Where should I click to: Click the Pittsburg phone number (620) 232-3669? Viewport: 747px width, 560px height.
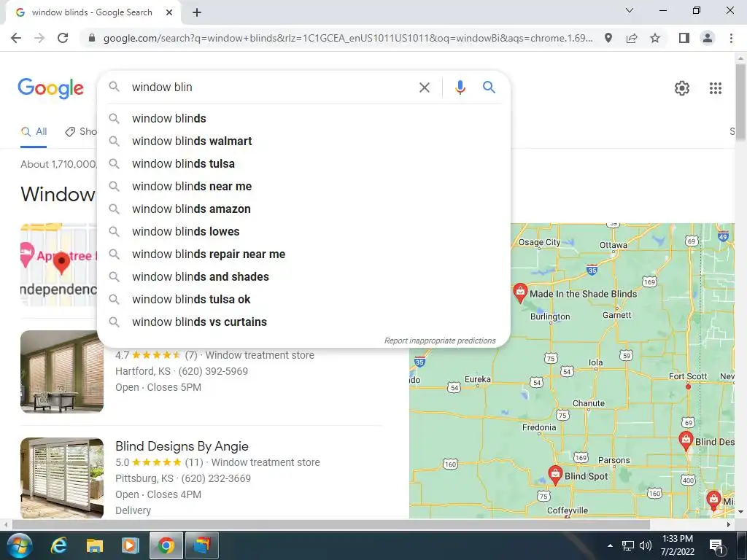click(x=216, y=478)
